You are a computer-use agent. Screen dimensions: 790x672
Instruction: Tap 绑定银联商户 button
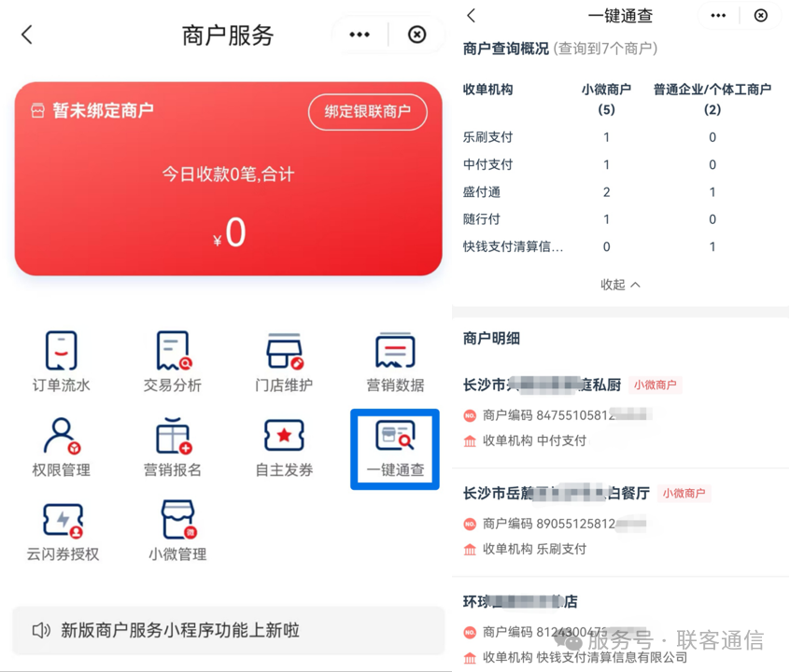point(368,111)
